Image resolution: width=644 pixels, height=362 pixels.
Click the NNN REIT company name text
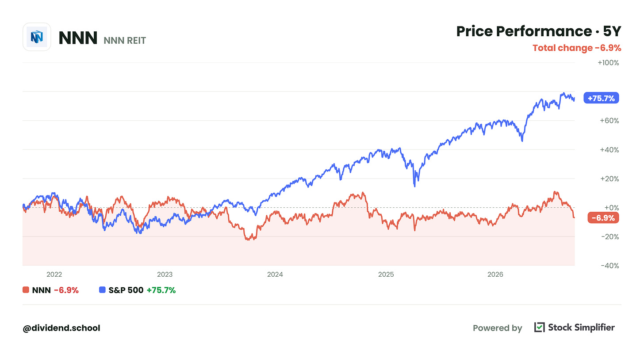125,41
